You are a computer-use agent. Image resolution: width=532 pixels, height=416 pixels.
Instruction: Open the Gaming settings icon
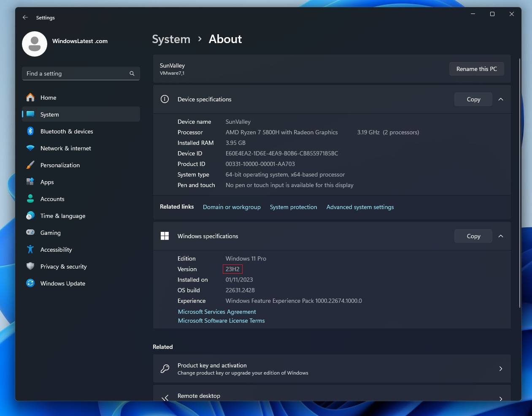coord(30,233)
